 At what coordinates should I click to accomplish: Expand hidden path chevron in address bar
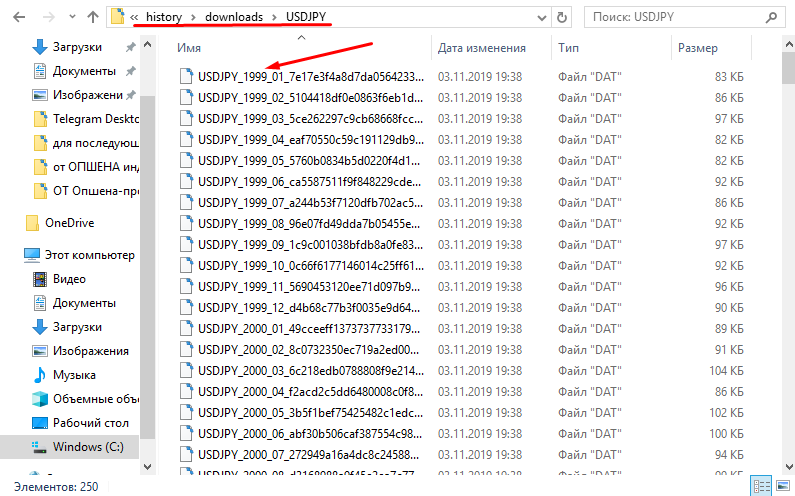134,17
